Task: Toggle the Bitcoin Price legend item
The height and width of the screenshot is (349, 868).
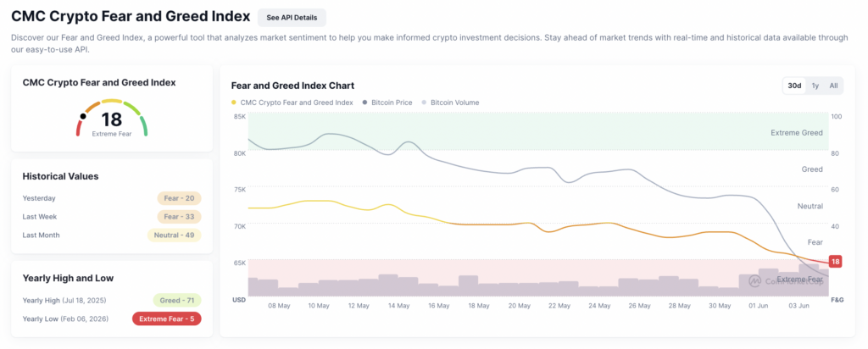Action: click(388, 102)
